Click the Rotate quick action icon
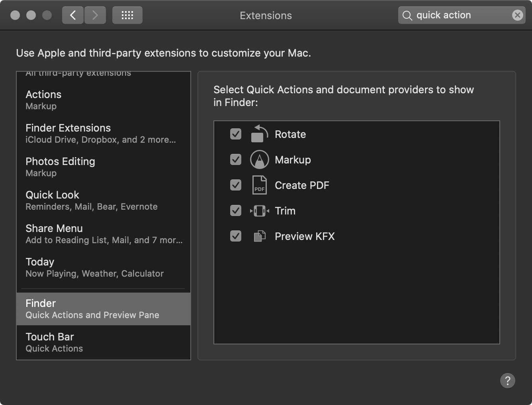This screenshot has width=532, height=405. [259, 134]
